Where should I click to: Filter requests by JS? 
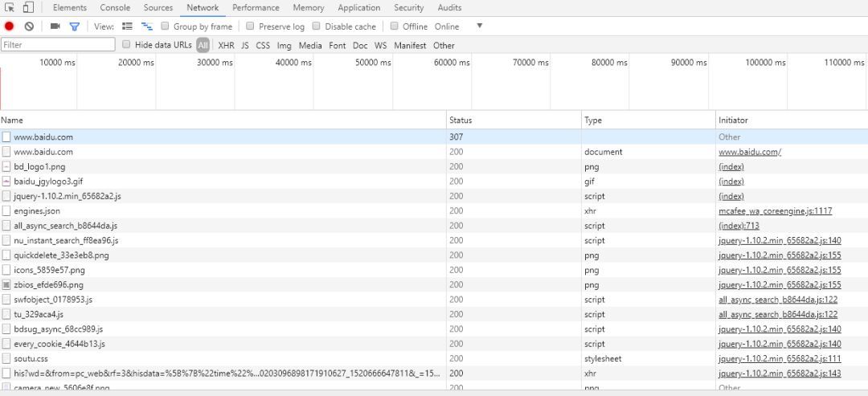245,45
